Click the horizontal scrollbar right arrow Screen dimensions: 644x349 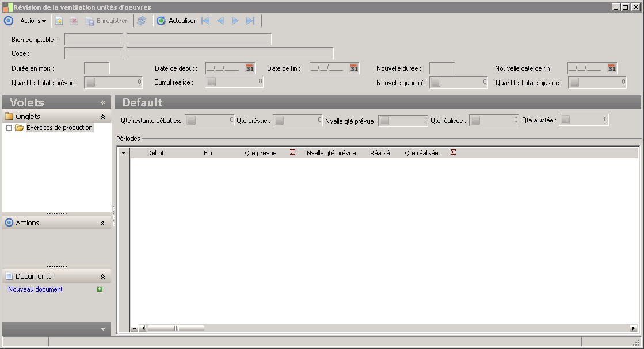(633, 328)
